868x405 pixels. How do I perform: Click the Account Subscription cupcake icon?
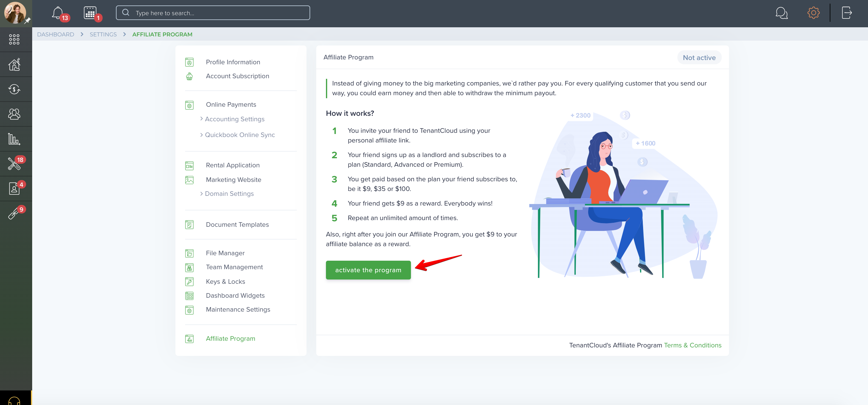click(x=189, y=76)
